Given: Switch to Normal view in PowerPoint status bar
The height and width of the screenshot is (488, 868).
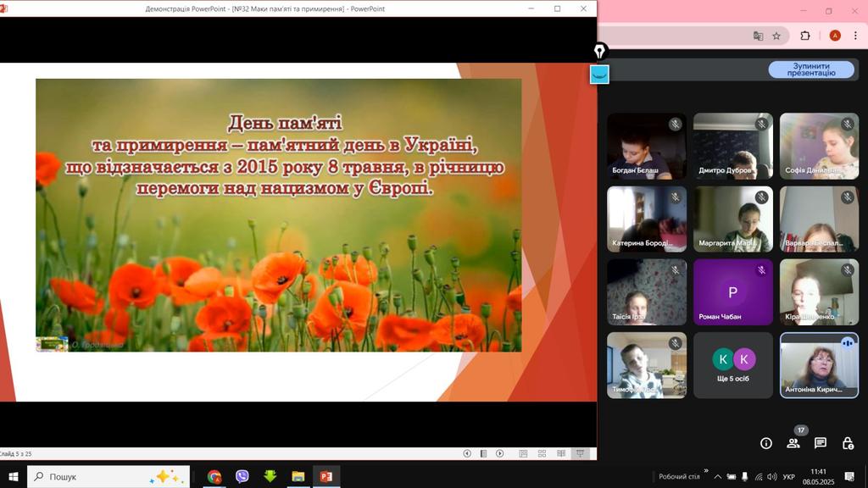Looking at the screenshot, I should click(x=523, y=454).
